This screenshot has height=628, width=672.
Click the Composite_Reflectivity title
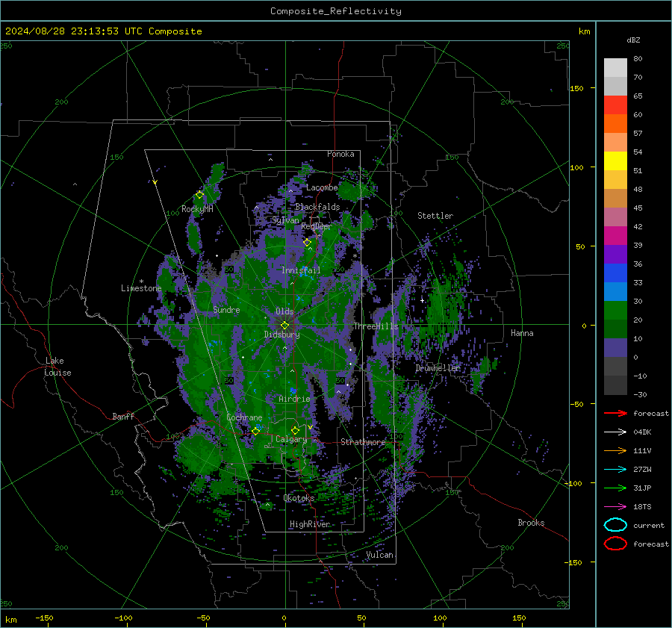pyautogui.click(x=336, y=11)
